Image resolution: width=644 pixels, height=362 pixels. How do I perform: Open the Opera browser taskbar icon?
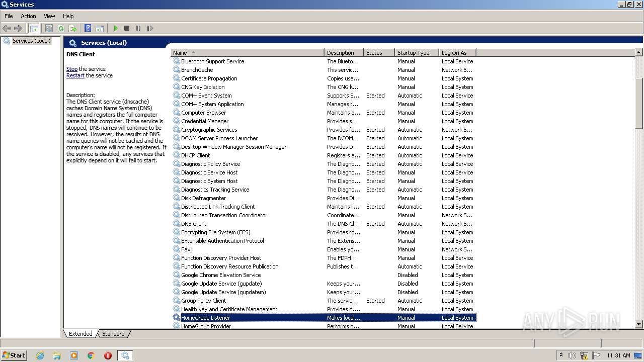tap(108, 355)
